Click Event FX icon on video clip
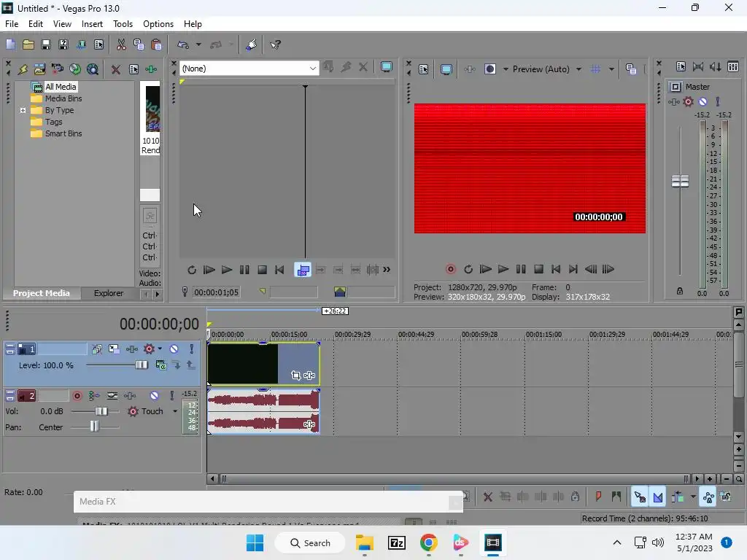Viewport: 747px width, 560px height. [309, 376]
